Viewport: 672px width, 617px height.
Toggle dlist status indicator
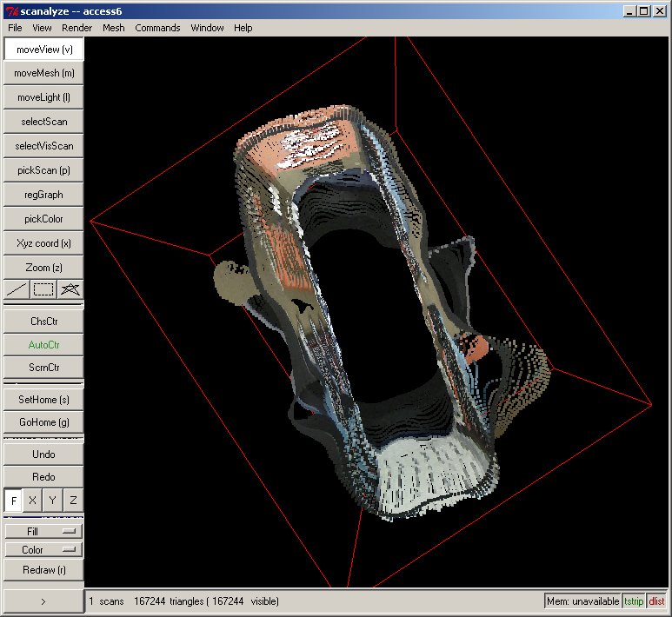tap(656, 601)
